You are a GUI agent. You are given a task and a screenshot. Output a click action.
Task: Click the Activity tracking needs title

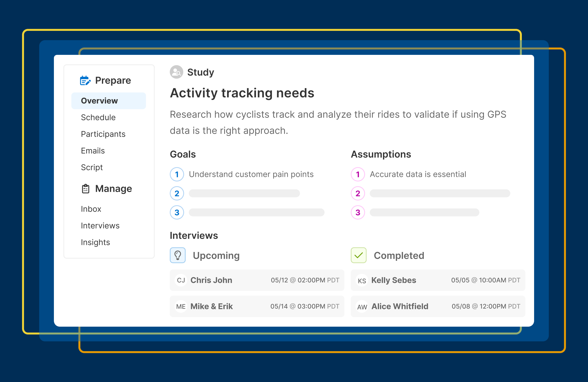pyautogui.click(x=242, y=93)
